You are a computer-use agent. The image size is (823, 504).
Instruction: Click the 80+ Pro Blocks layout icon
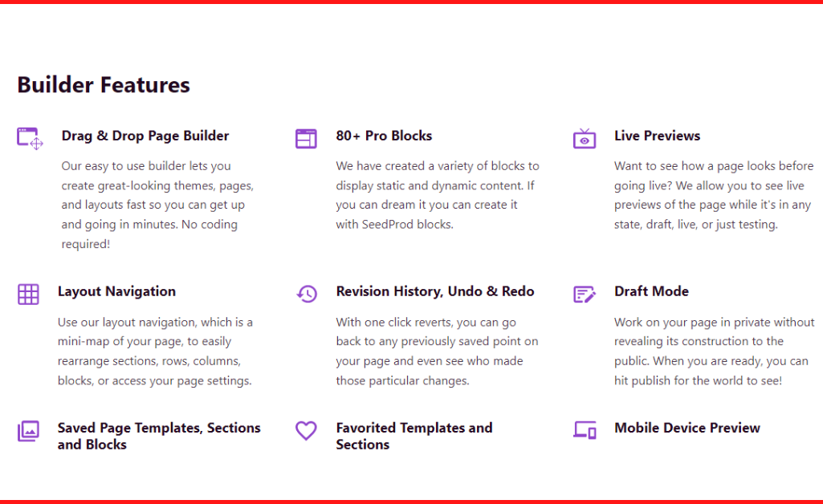(x=306, y=139)
